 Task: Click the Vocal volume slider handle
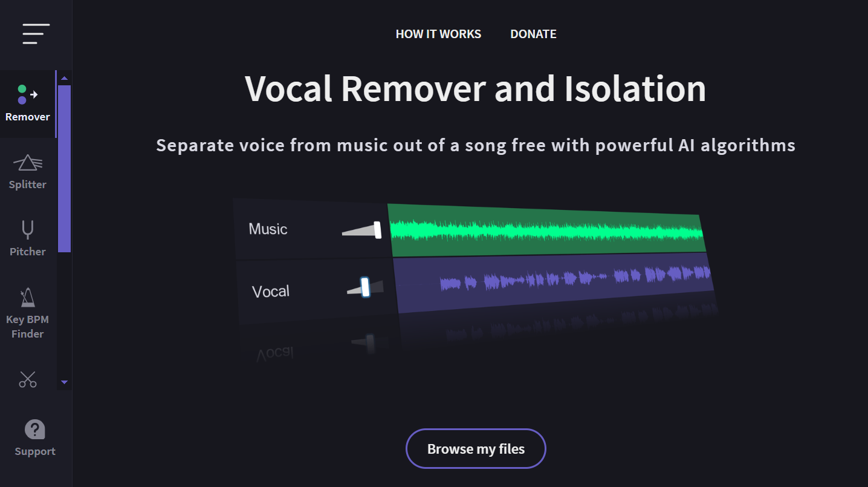click(365, 287)
